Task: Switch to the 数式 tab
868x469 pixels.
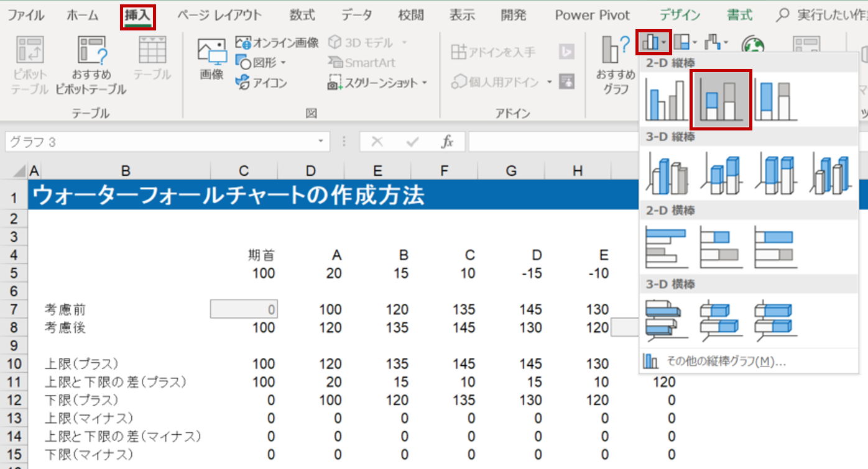Action: 303,16
